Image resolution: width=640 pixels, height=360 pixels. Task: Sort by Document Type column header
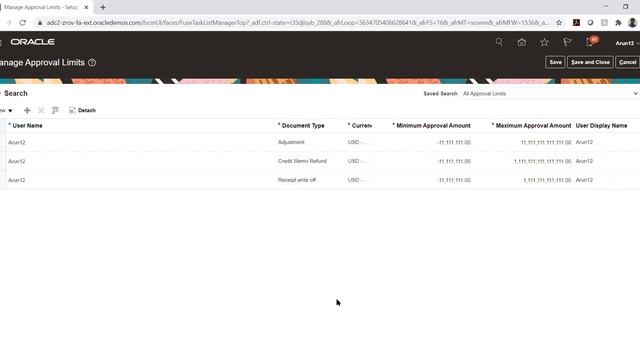[x=303, y=125]
